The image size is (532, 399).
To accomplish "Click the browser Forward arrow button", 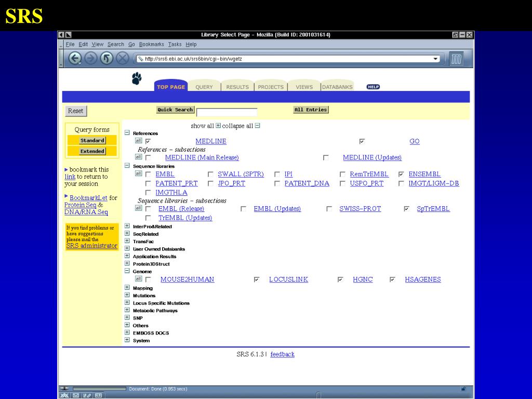I will point(90,58).
